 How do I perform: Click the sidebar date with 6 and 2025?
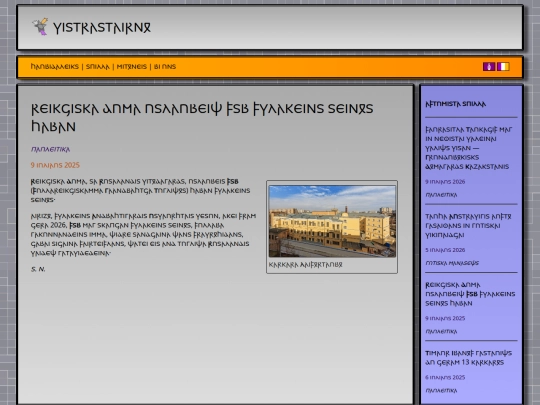[445, 377]
